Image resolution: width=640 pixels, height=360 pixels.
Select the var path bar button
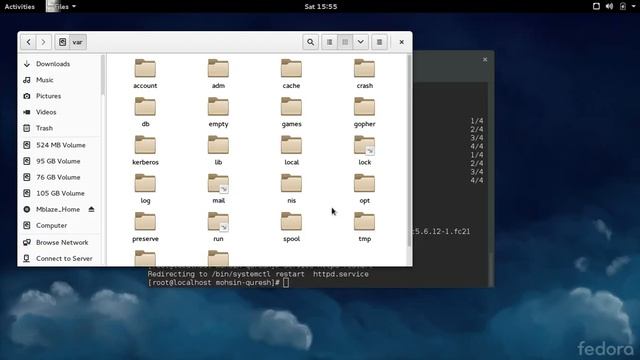pyautogui.click(x=78, y=42)
